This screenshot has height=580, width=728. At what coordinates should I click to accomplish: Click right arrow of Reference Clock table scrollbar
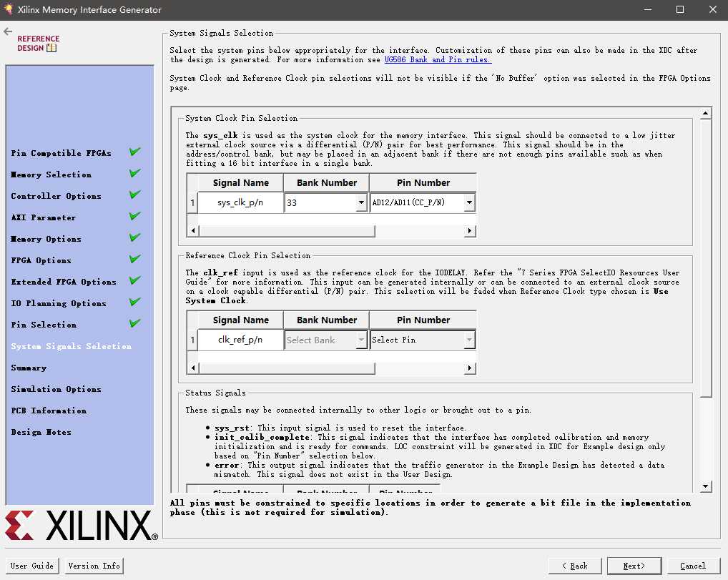[x=470, y=368]
